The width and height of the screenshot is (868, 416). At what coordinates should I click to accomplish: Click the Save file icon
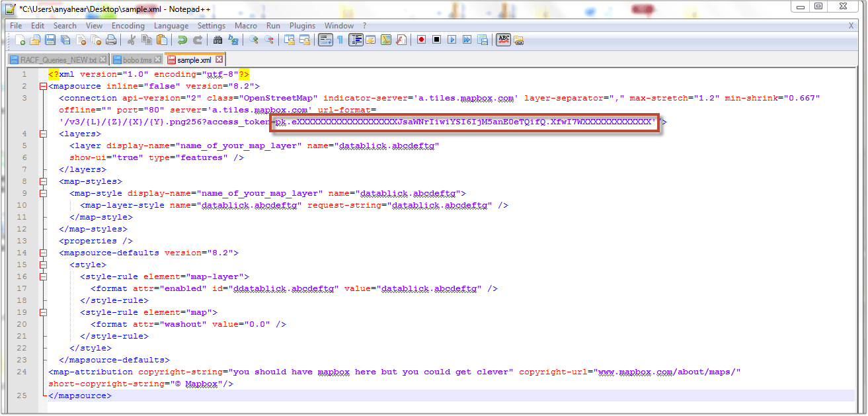click(50, 40)
